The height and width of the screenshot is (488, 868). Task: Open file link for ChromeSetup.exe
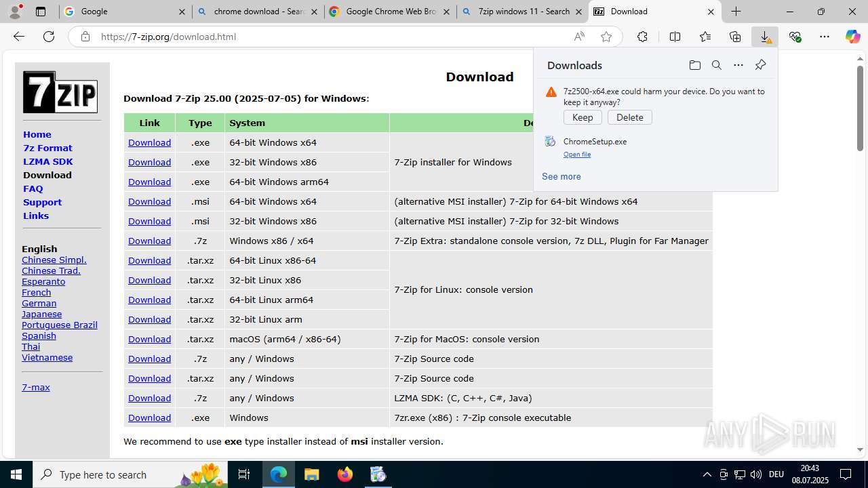click(576, 155)
